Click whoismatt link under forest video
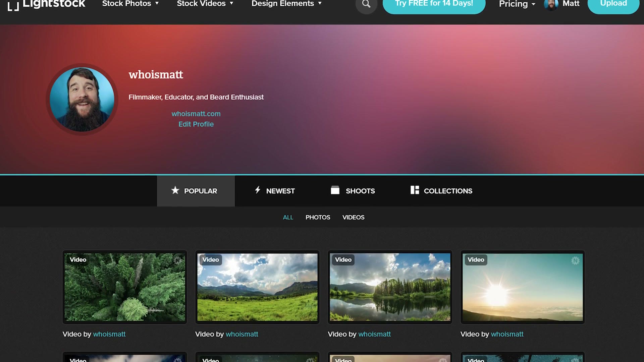This screenshot has height=362, width=644. pos(109,334)
